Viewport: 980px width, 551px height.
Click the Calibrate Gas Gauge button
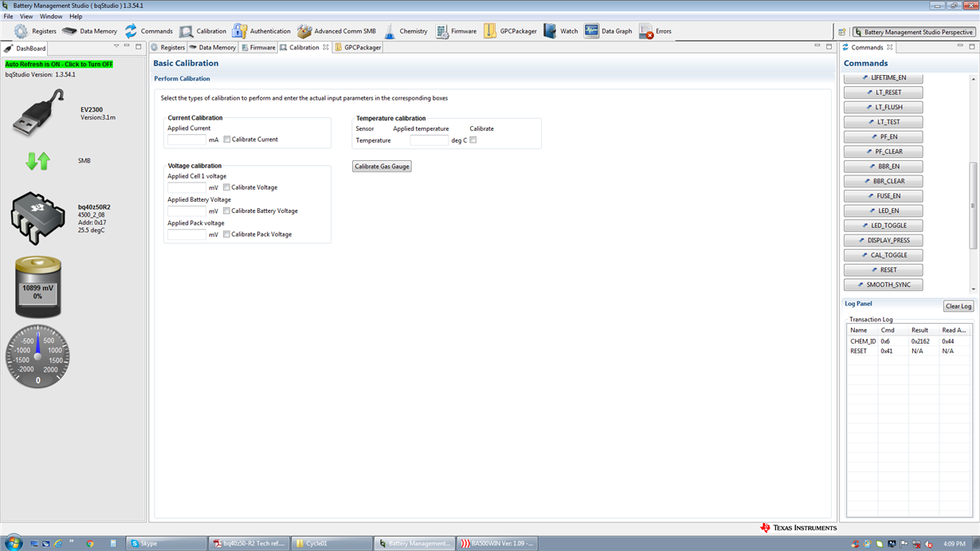coord(382,167)
